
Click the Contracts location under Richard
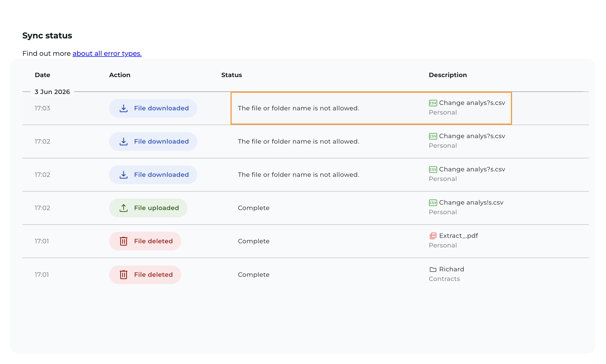[444, 279]
